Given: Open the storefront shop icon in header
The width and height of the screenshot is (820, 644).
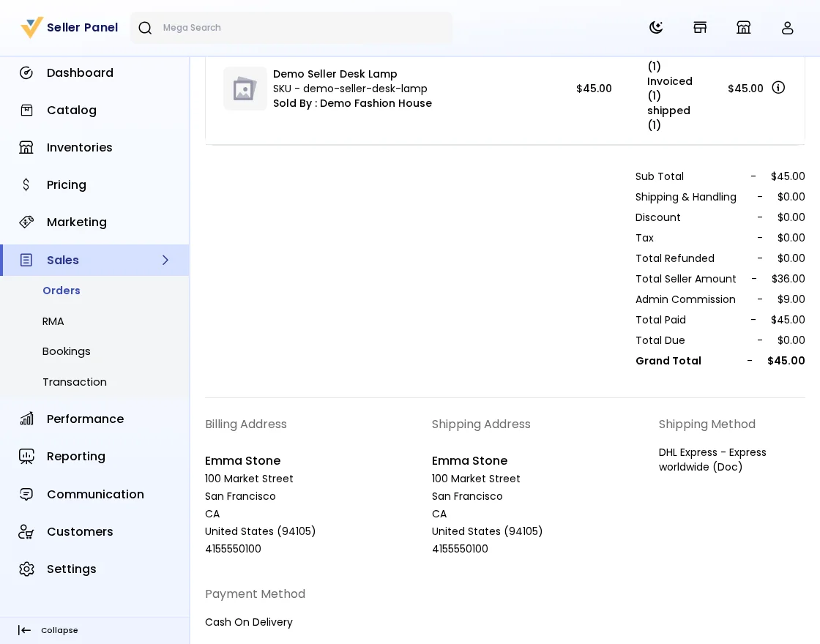Looking at the screenshot, I should (700, 28).
